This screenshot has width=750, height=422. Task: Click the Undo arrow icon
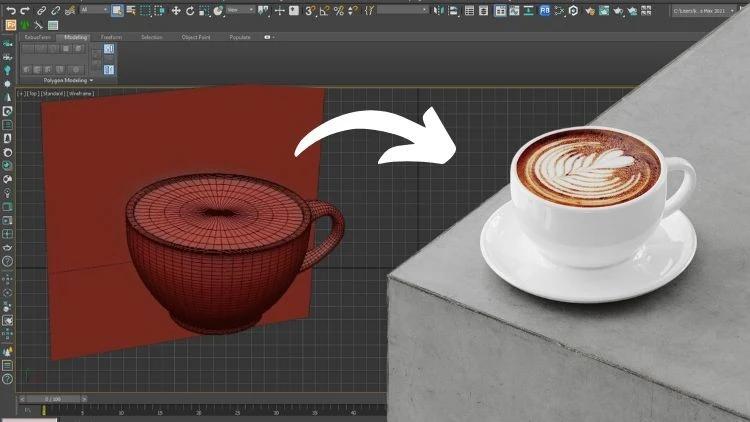pyautogui.click(x=11, y=10)
